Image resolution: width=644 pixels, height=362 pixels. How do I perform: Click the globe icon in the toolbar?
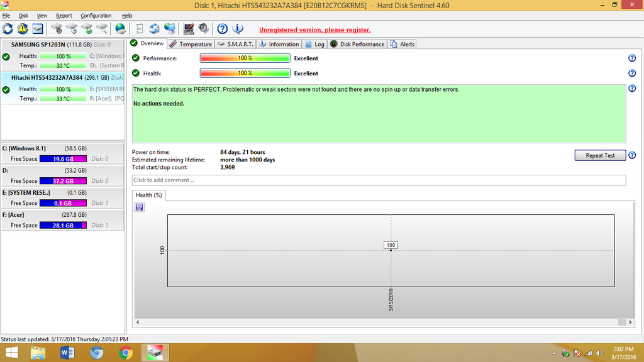click(x=120, y=29)
